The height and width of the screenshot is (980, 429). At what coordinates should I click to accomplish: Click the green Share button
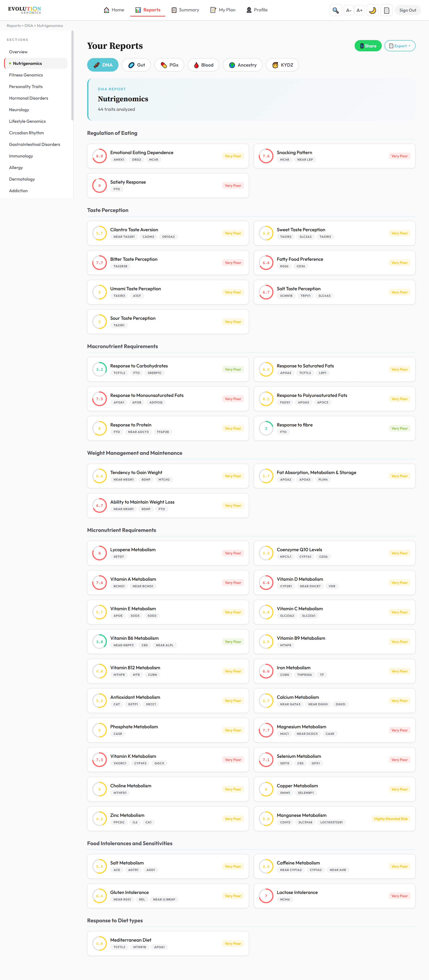tap(368, 46)
